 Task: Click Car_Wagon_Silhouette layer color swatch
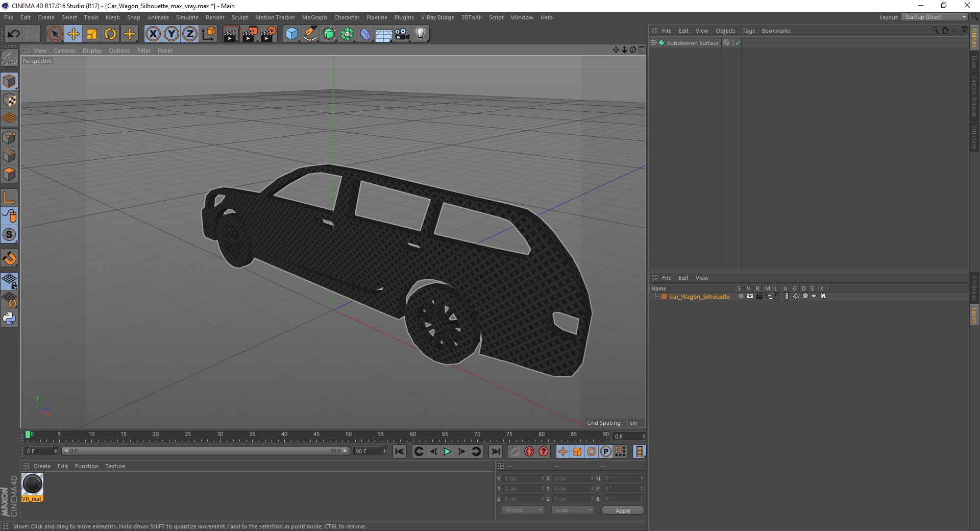click(664, 297)
